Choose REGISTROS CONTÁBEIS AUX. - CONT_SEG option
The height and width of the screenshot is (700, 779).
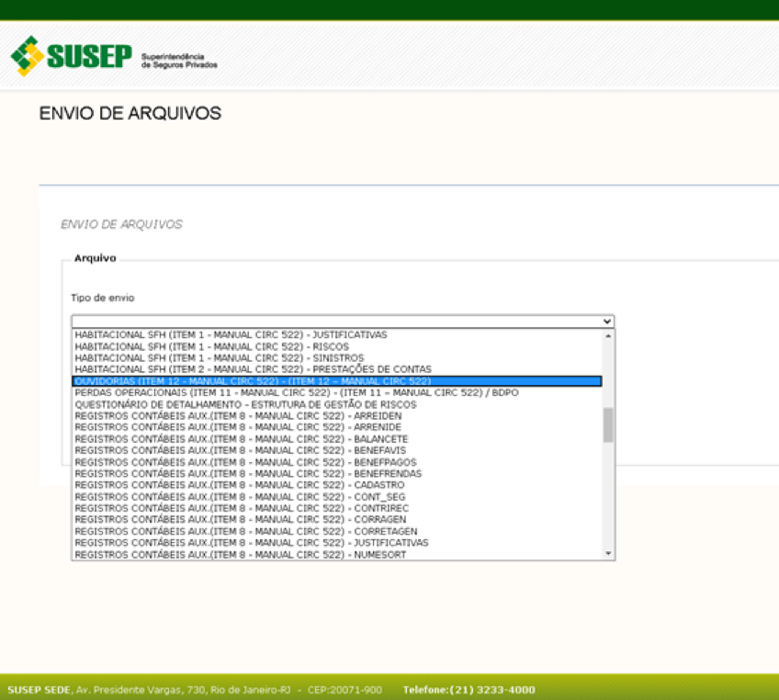(234, 496)
